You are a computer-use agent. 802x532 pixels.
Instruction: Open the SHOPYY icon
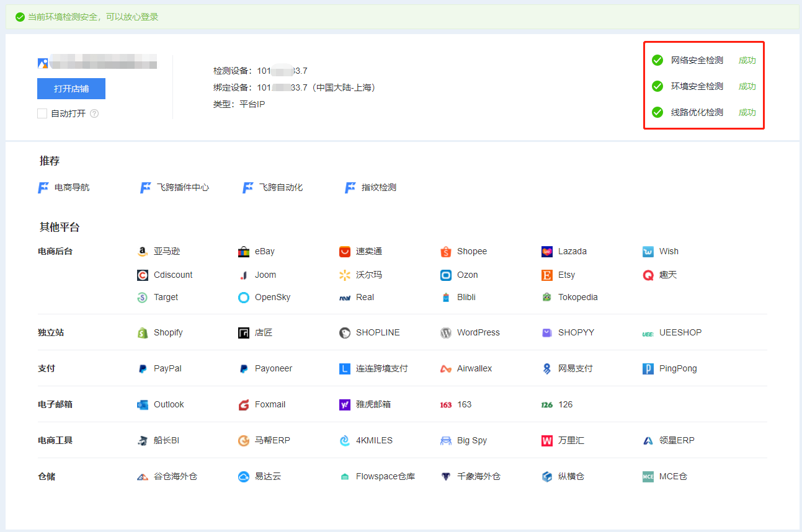547,332
